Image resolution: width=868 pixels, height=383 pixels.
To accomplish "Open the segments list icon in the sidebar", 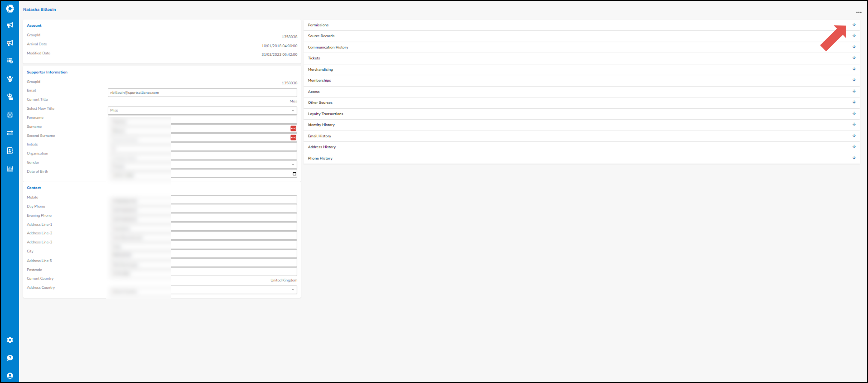I will tap(10, 61).
